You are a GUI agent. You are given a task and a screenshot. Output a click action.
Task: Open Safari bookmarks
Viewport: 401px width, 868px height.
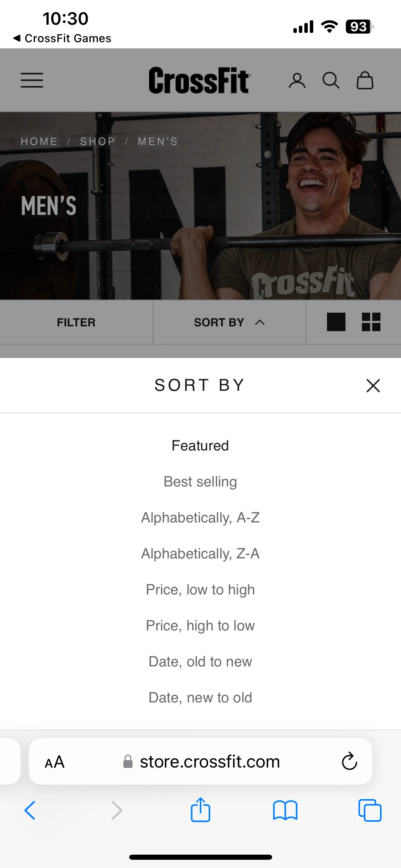pos(285,810)
